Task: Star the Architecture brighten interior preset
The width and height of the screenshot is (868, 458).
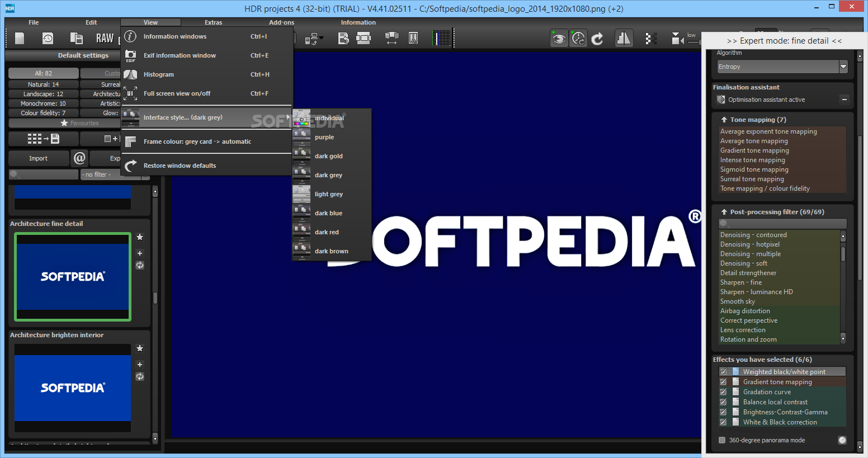Action: pos(140,348)
